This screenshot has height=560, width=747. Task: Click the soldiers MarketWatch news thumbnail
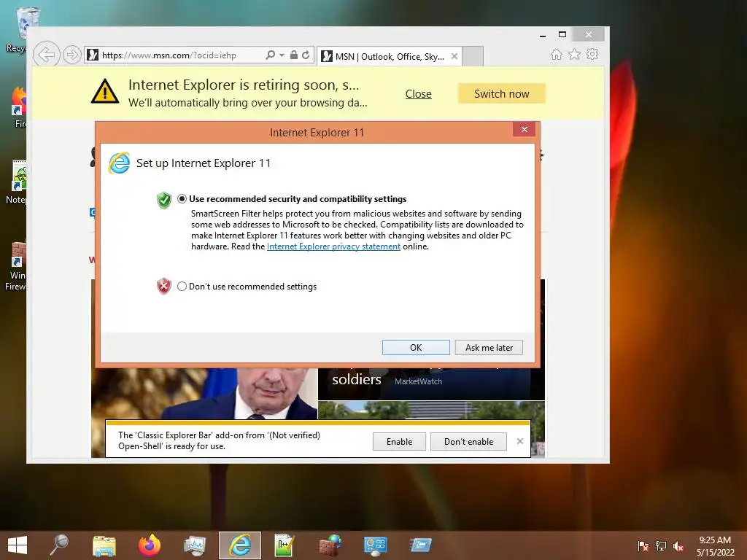click(431, 384)
